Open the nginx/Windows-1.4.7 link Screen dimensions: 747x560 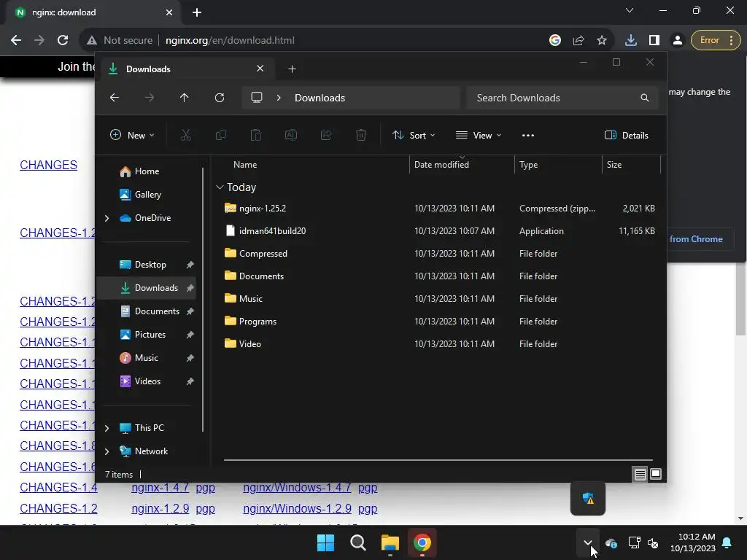[x=298, y=488]
